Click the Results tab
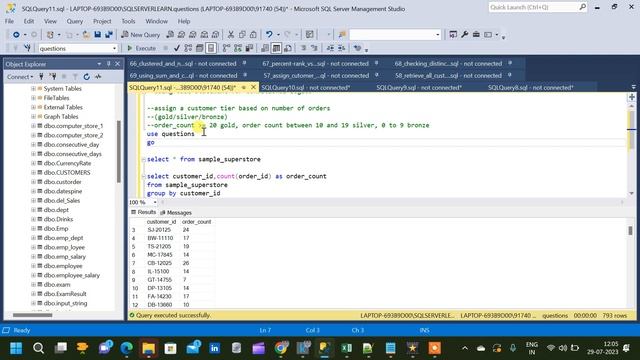The image size is (640, 360). (x=143, y=213)
